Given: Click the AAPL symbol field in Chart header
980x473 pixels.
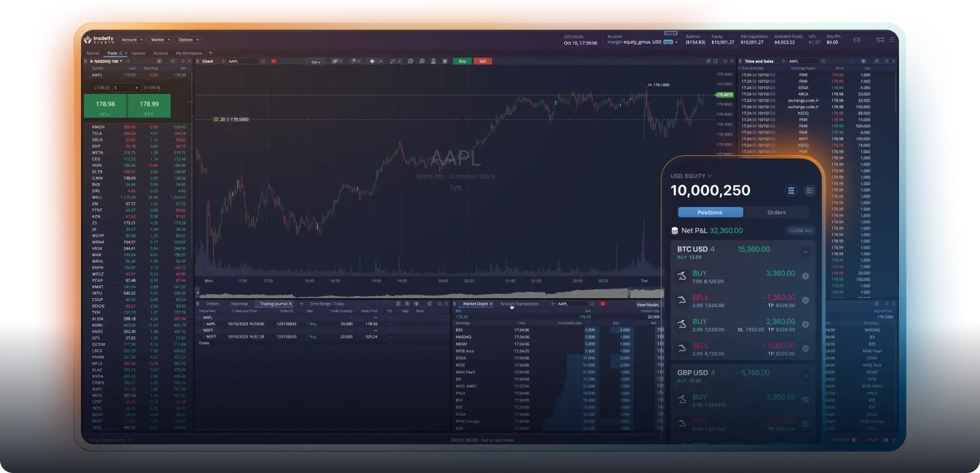Looking at the screenshot, I should tap(243, 61).
